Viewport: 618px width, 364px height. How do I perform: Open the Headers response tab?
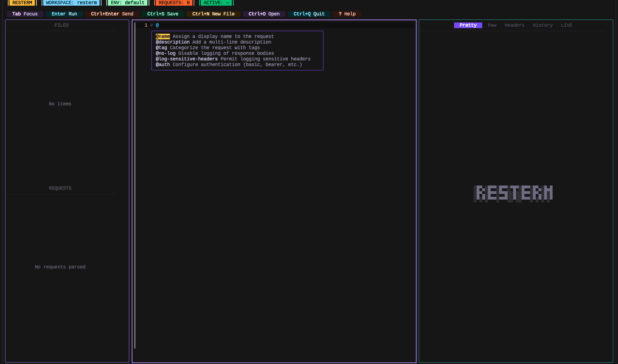click(514, 25)
